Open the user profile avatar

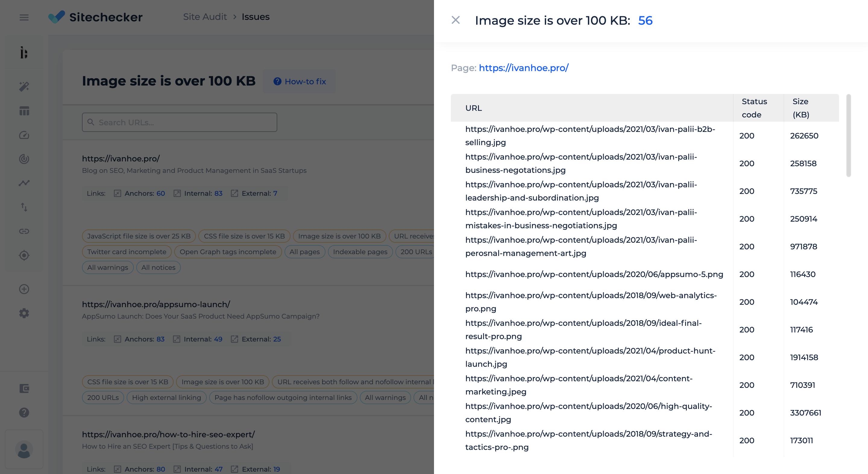[24, 449]
